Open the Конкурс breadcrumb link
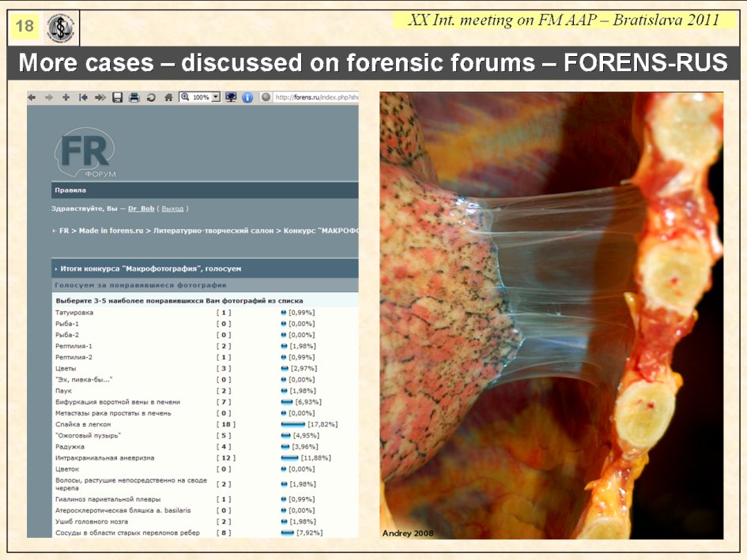Image resolution: width=747 pixels, height=560 pixels. coord(321,231)
